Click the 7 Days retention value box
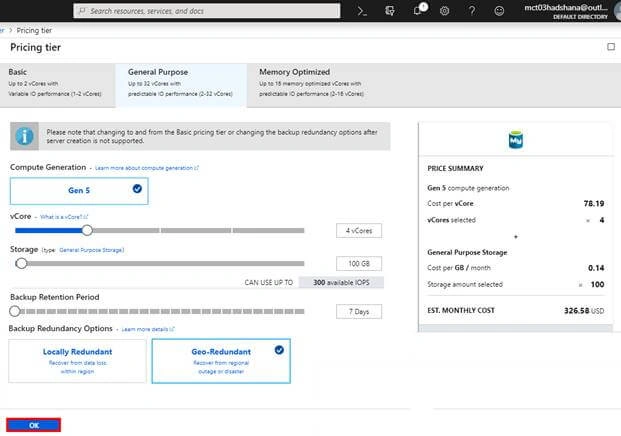Viewport: 621px width, 436px height. 359,312
